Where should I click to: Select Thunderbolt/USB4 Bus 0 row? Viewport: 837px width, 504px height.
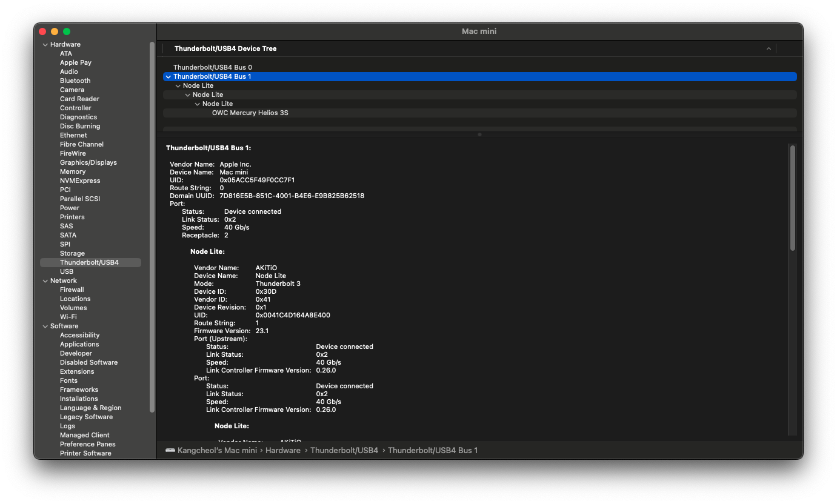pos(212,67)
